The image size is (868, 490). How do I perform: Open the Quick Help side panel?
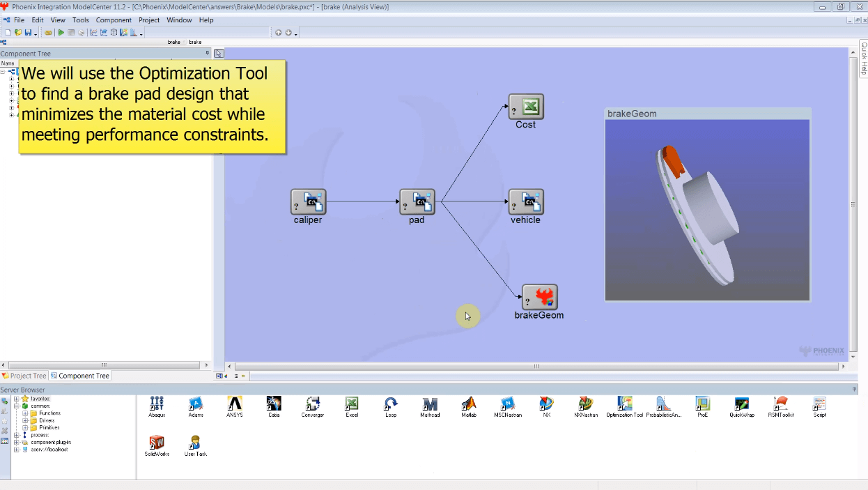pyautogui.click(x=864, y=59)
